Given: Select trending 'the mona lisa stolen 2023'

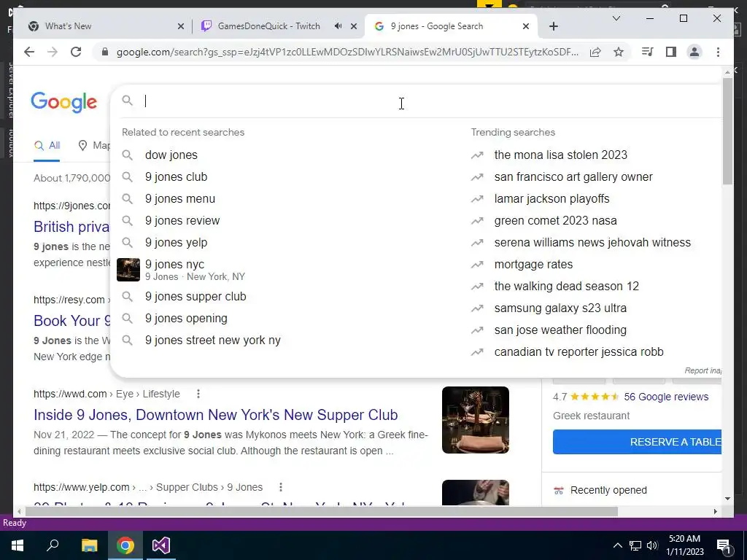Looking at the screenshot, I should pyautogui.click(x=561, y=155).
